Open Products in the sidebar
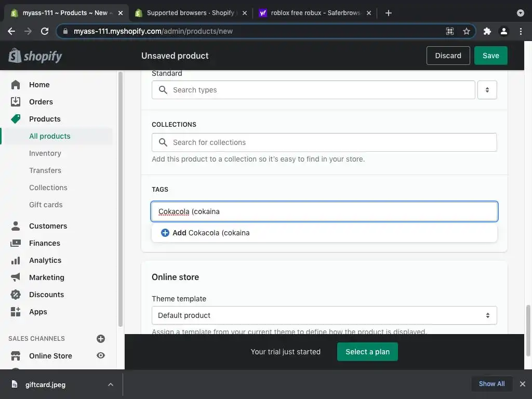The height and width of the screenshot is (399, 532). [x=45, y=119]
